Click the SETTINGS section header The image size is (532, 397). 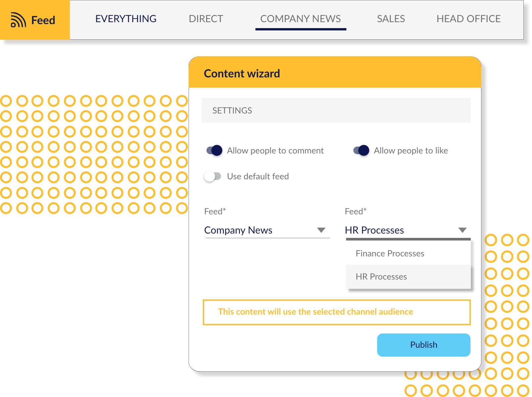pyautogui.click(x=336, y=110)
